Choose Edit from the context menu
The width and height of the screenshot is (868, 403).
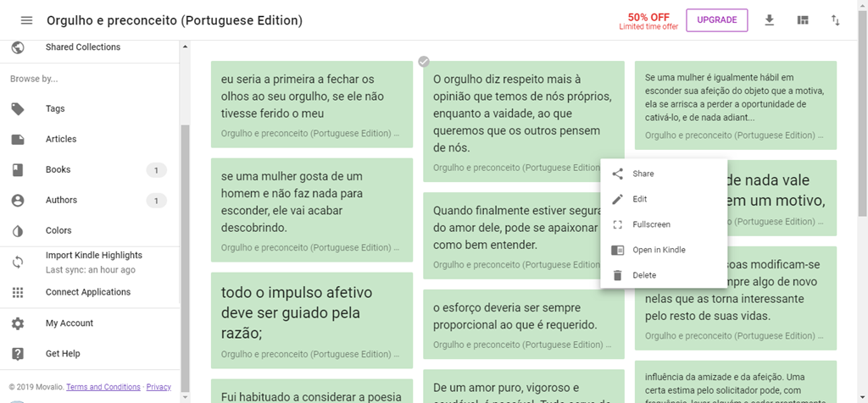click(x=664, y=199)
